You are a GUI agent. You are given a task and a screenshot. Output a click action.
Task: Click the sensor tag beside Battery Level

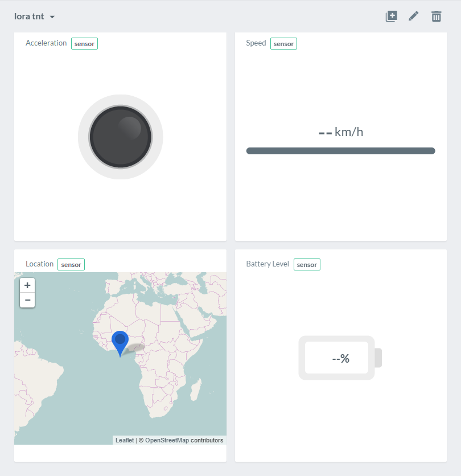pyautogui.click(x=307, y=264)
